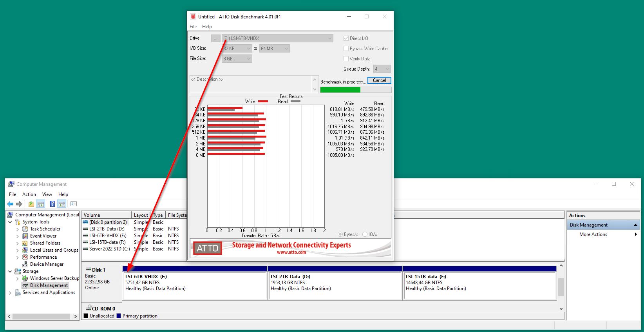
Task: Click the Unallocated black legend swatch
Action: [86, 316]
